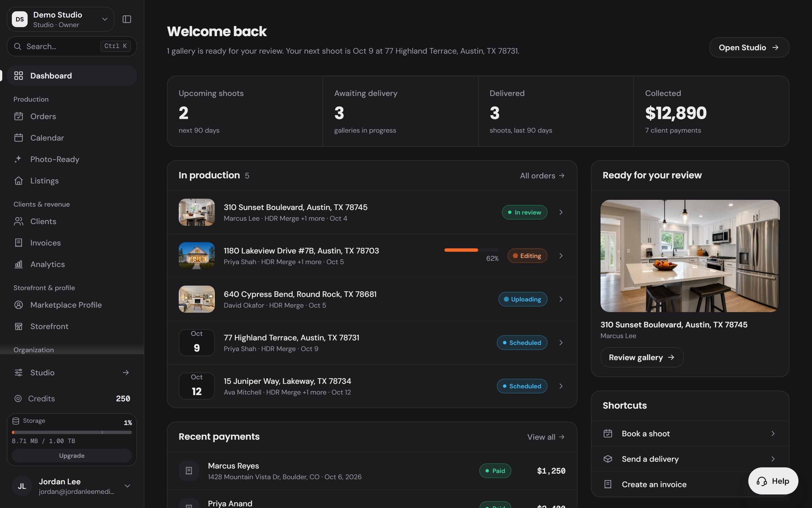The image size is (812, 508).
Task: Click the Marketplace Profile user icon
Action: (18, 305)
